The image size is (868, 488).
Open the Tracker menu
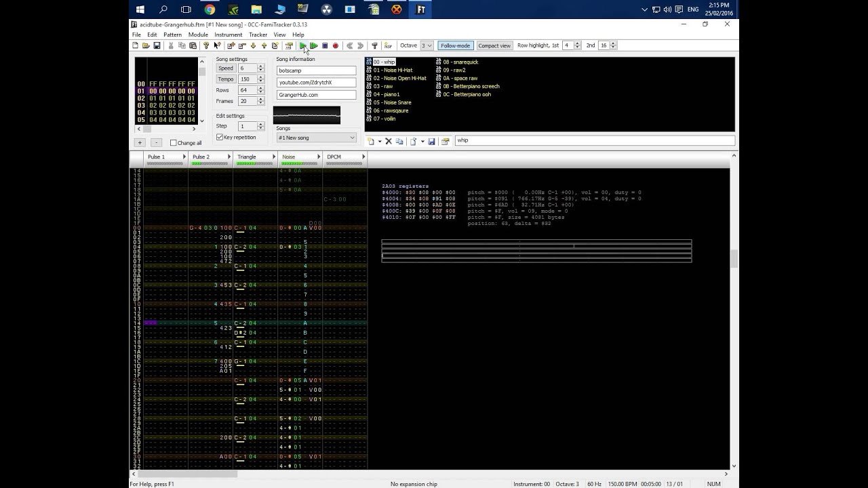[x=258, y=35]
